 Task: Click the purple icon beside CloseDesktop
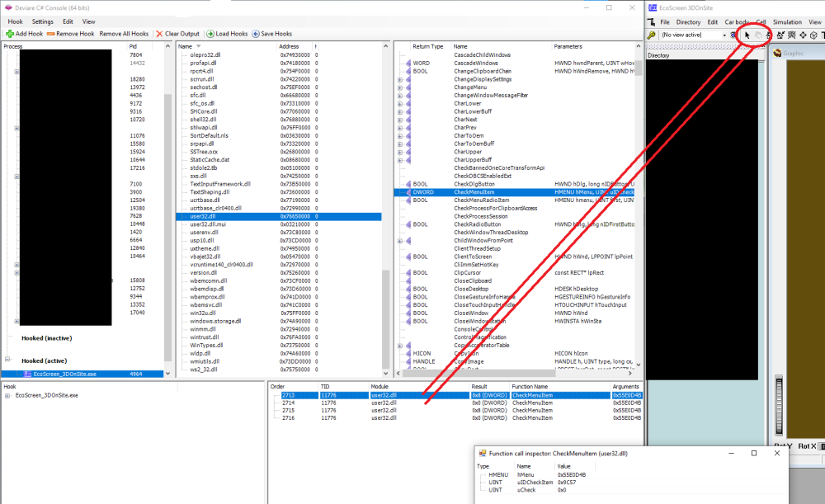point(408,289)
